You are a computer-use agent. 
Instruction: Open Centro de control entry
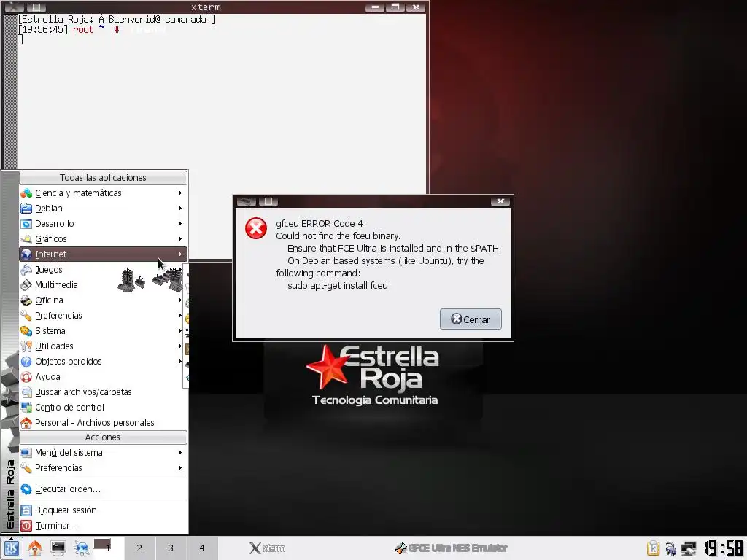tap(103, 408)
